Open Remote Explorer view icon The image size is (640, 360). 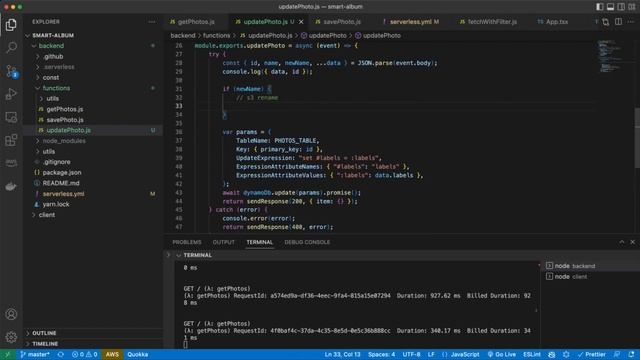(11, 117)
